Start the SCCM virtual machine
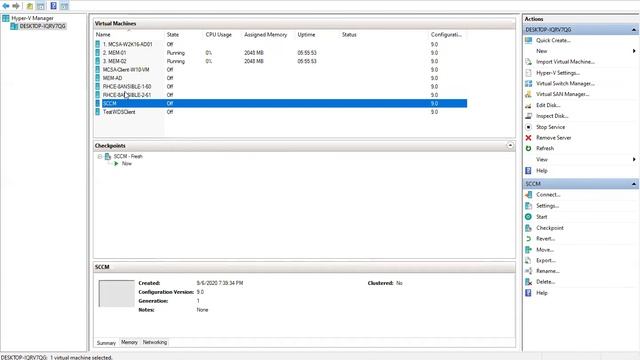 [x=542, y=217]
